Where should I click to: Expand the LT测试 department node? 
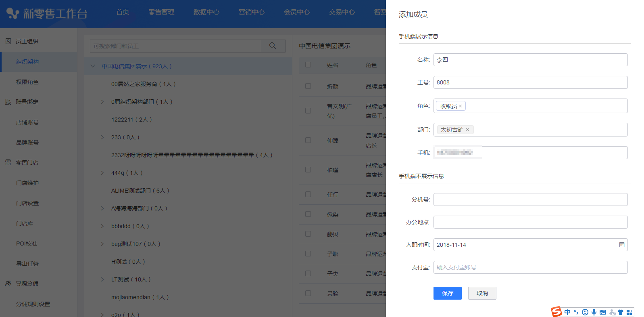pos(102,279)
